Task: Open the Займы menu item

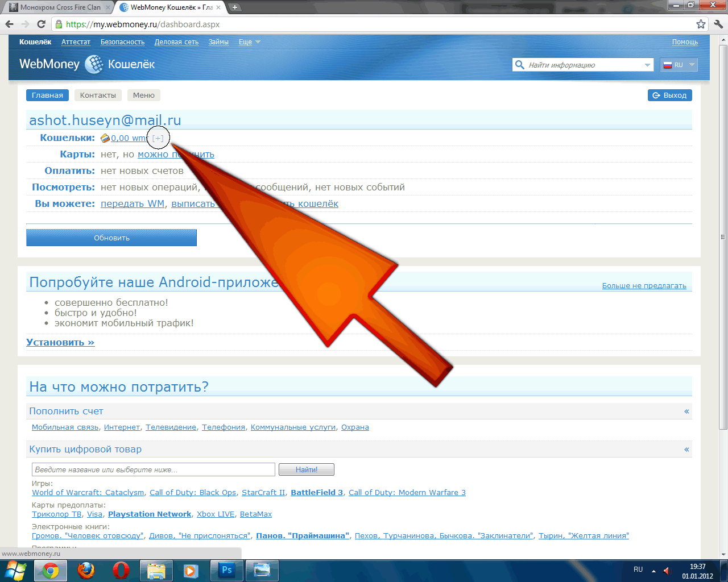Action: tap(218, 42)
